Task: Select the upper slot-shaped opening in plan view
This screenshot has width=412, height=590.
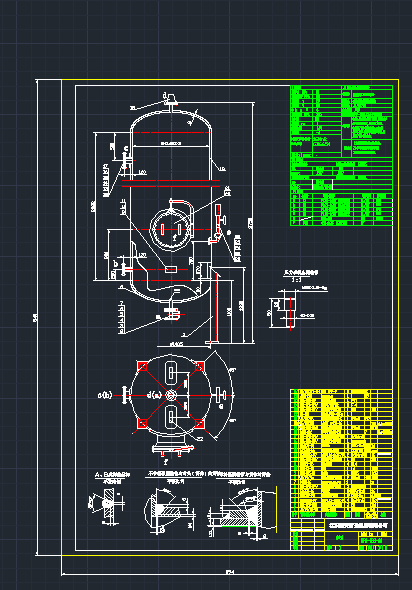Action: [171, 373]
